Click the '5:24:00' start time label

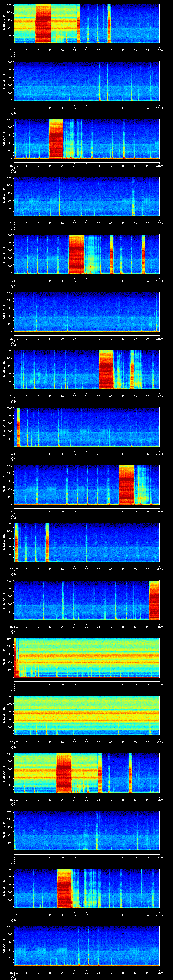pyautogui.click(x=14, y=166)
